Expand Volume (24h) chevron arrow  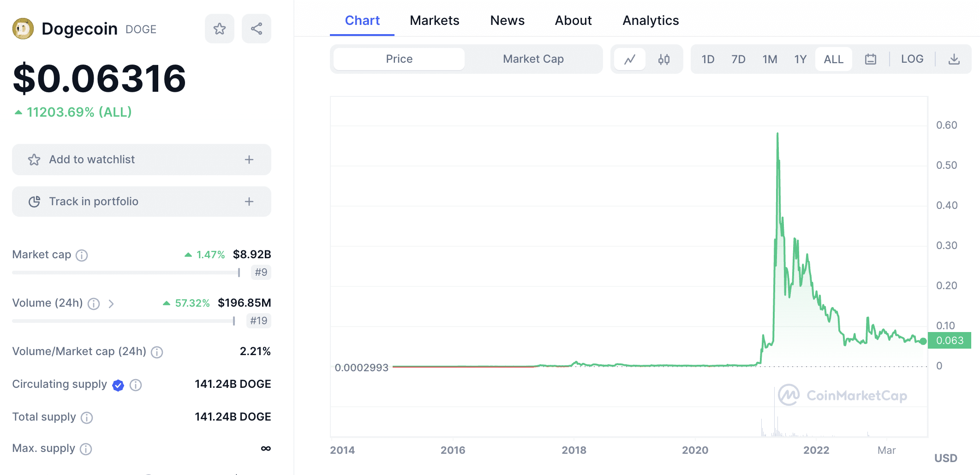(111, 303)
